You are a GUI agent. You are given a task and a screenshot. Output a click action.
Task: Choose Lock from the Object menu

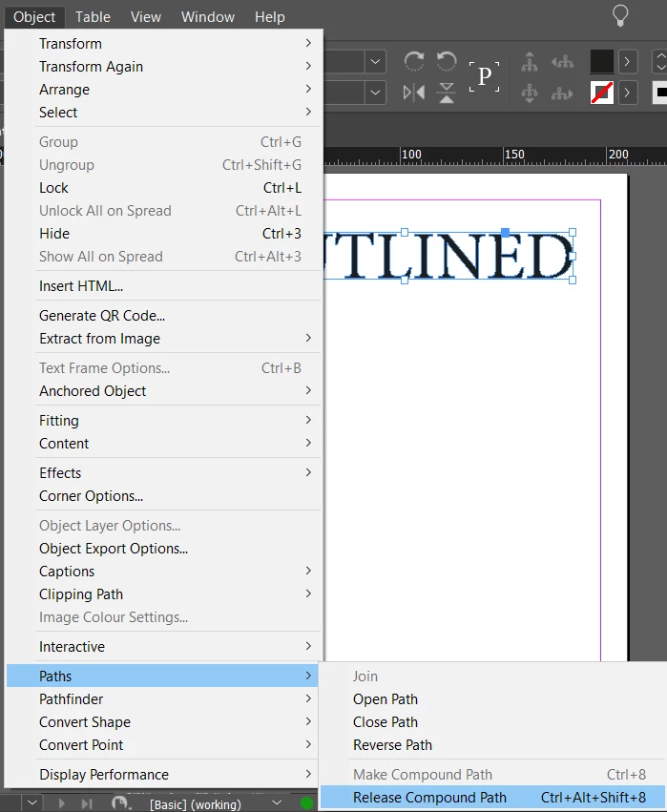click(163, 187)
